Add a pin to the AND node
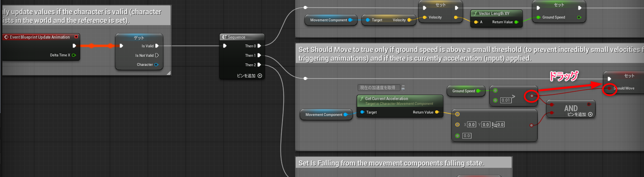 (x=590, y=114)
